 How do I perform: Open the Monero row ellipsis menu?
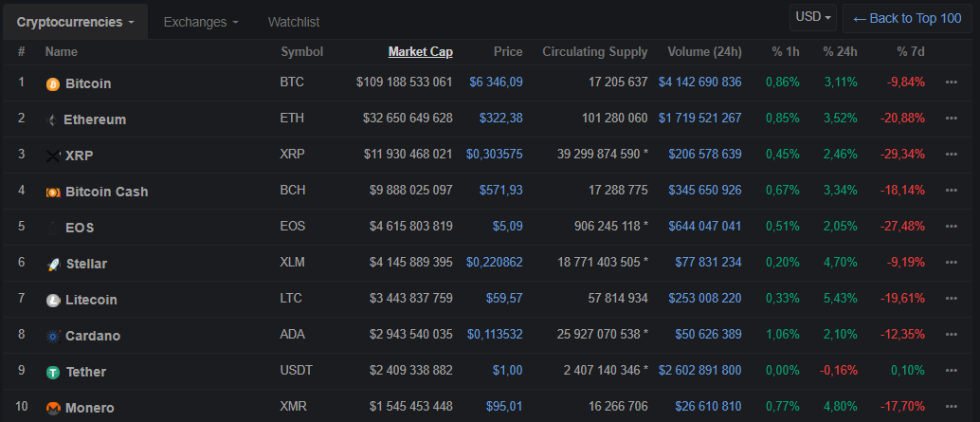tap(952, 407)
